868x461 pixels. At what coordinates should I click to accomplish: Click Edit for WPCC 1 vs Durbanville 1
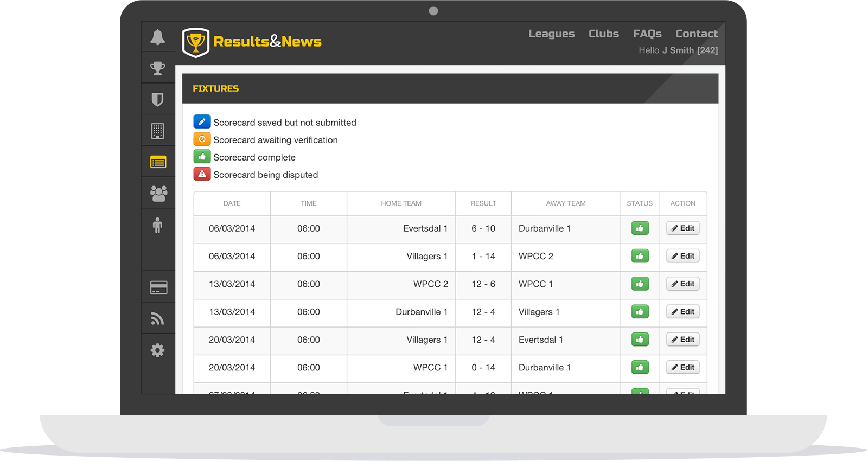point(682,367)
